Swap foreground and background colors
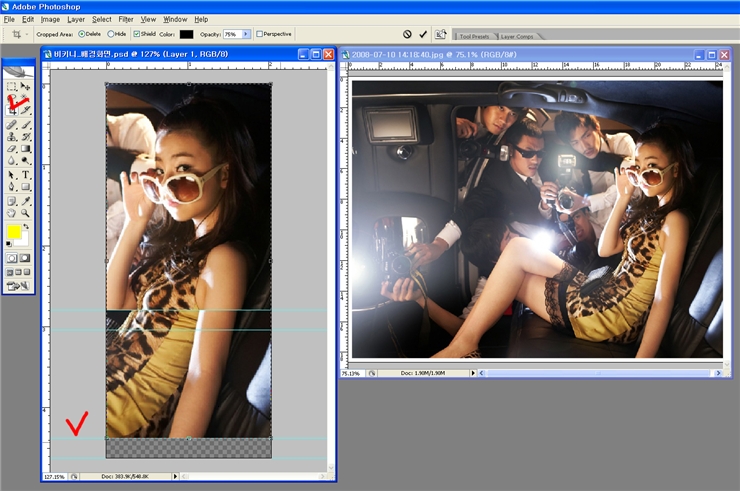The image size is (740, 491). pos(26,227)
